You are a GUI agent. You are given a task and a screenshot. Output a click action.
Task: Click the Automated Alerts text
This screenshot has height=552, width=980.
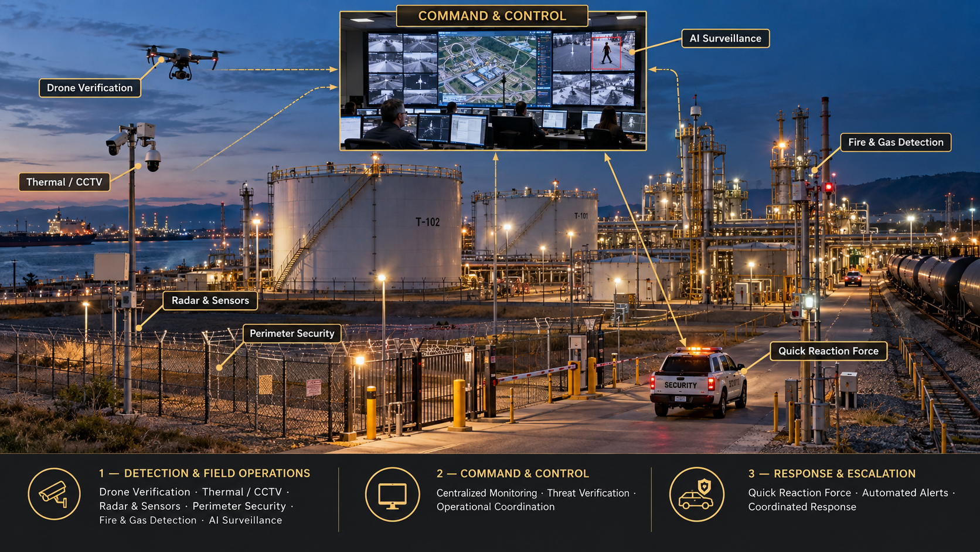[905, 493]
